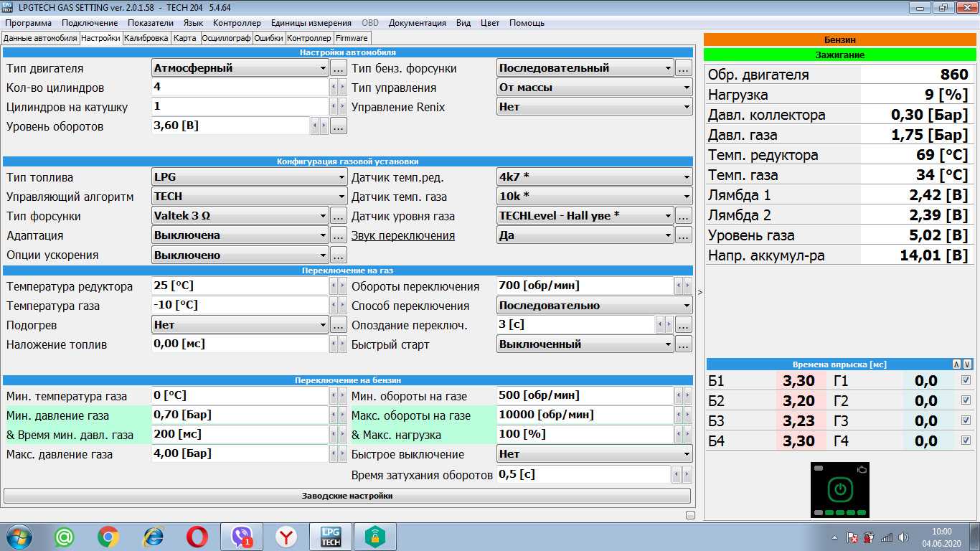Open Opera browser from the taskbar
The height and width of the screenshot is (551, 980).
coord(197,537)
